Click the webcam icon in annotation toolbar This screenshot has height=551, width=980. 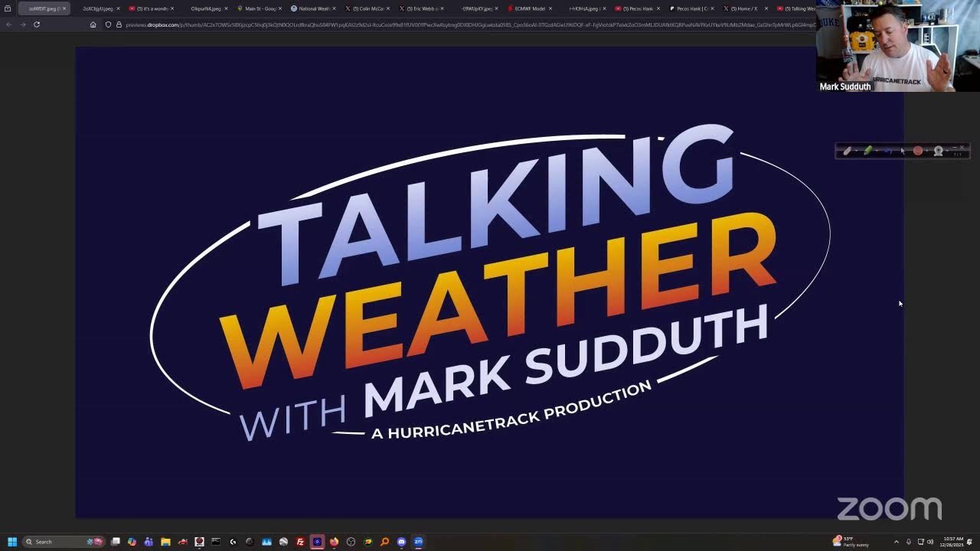938,151
